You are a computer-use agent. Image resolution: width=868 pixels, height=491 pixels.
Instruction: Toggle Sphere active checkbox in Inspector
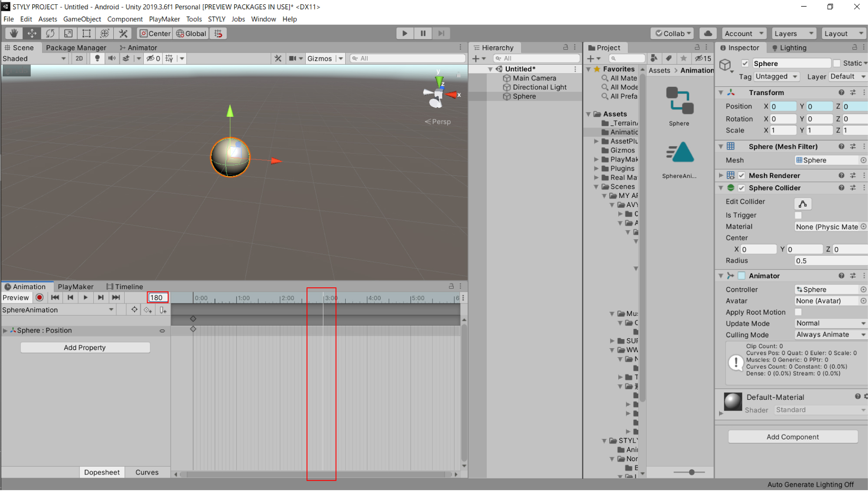745,63
